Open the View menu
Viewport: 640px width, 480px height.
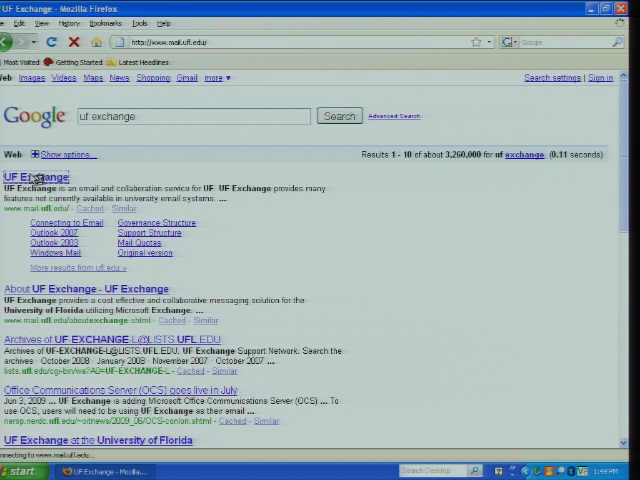[x=42, y=23]
